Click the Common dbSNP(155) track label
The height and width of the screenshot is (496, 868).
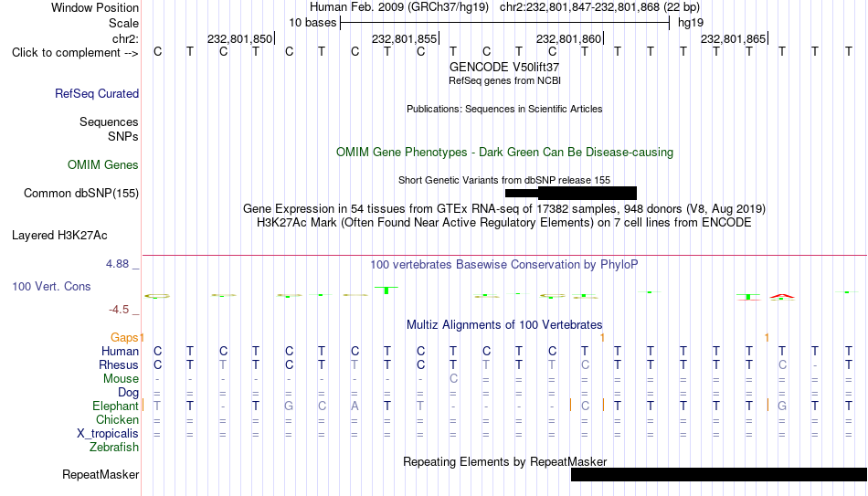click(81, 194)
